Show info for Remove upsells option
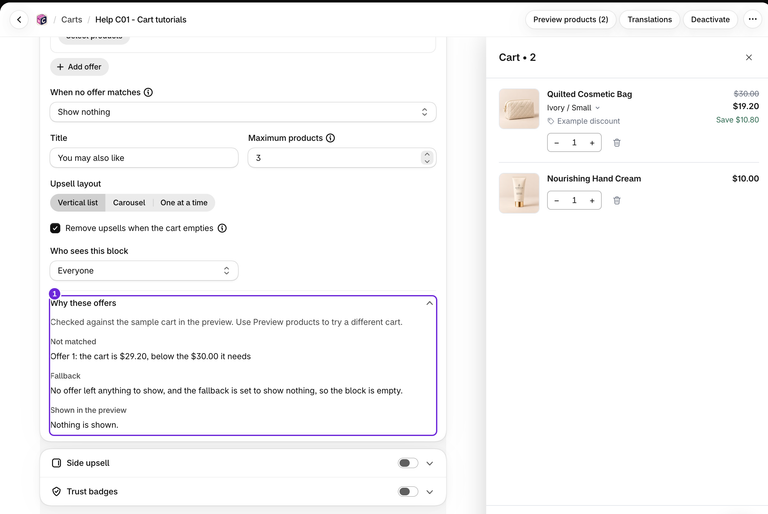Image resolution: width=768 pixels, height=514 pixels. 222,228
